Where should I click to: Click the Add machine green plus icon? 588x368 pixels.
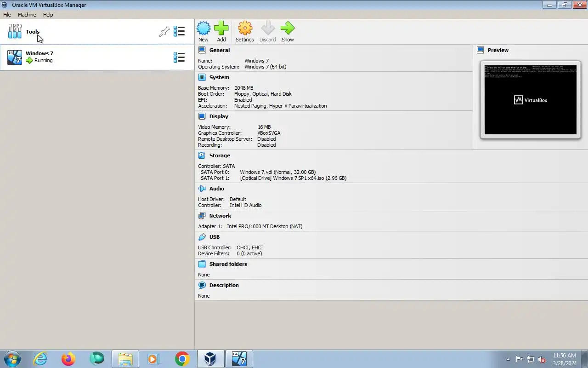[221, 29]
